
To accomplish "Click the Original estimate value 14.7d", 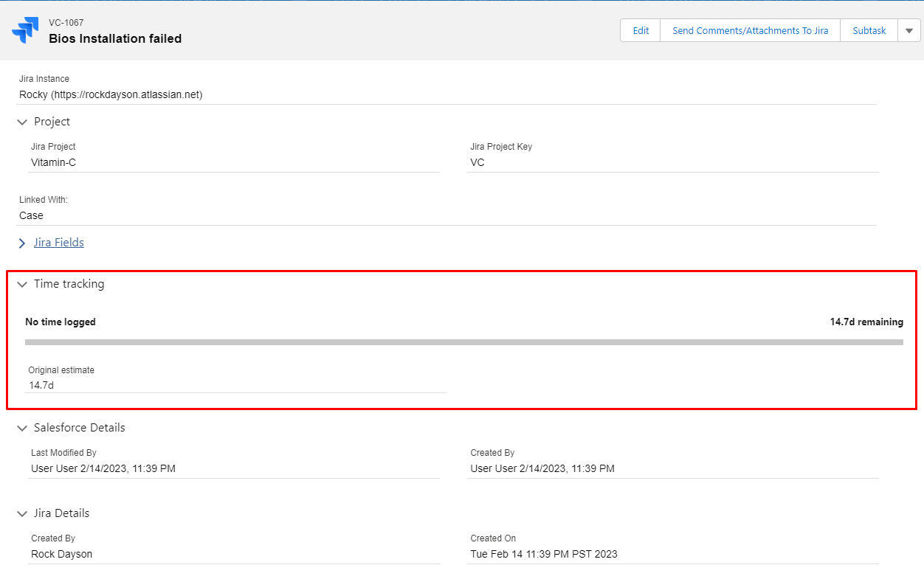I will [x=41, y=385].
